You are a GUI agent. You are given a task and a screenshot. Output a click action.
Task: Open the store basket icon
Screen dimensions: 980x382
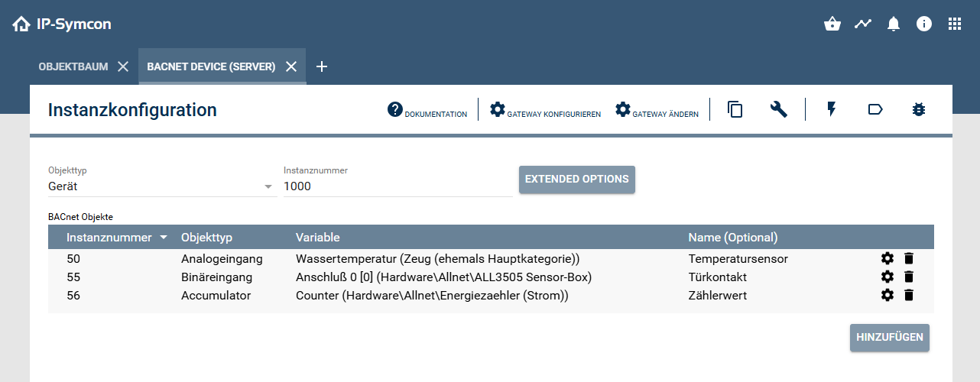[832, 24]
